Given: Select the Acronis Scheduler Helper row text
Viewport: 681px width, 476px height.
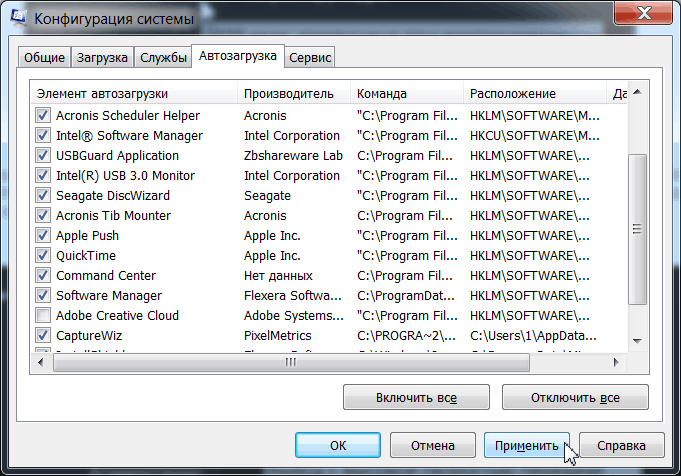Looking at the screenshot, I should click(128, 116).
